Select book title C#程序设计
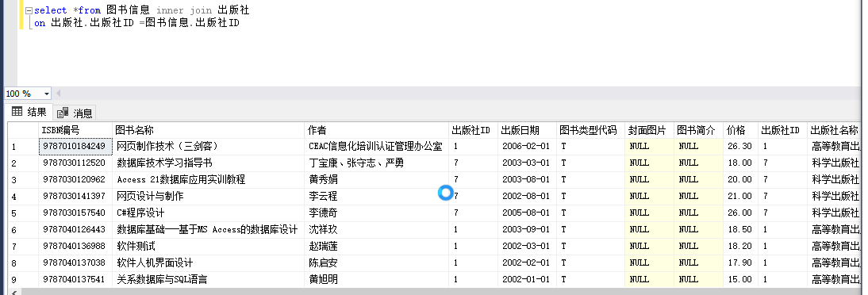The image size is (868, 295). coord(208,213)
